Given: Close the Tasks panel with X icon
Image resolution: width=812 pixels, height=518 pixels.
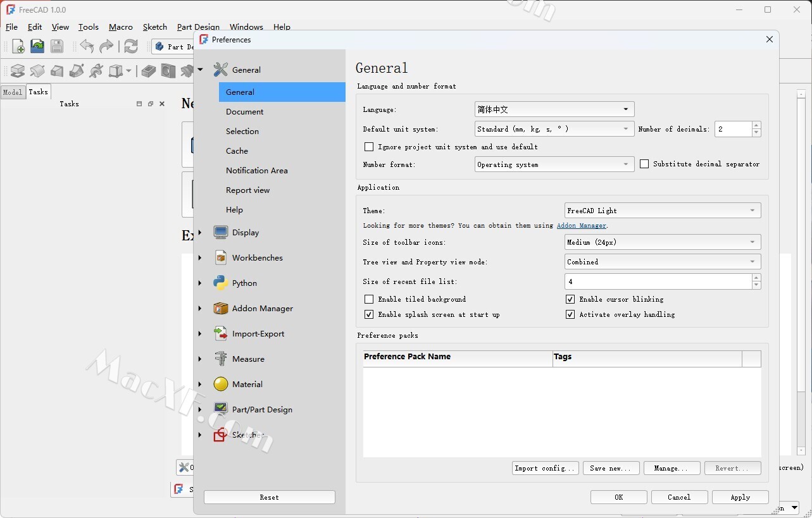Looking at the screenshot, I should tap(162, 104).
